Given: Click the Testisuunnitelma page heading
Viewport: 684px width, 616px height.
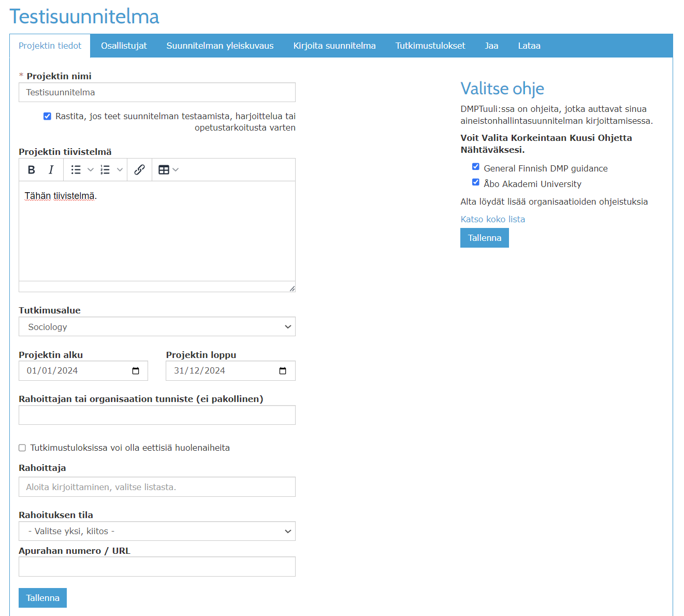Looking at the screenshot, I should coord(84,17).
